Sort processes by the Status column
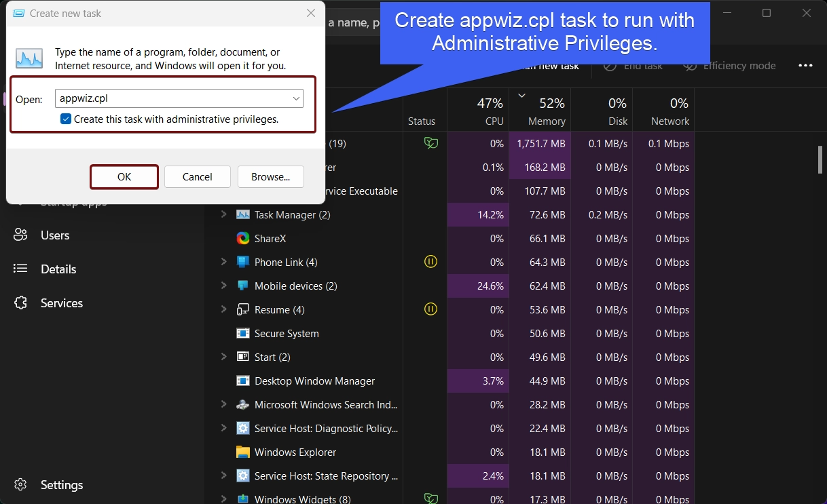Viewport: 827px width, 504px height. pyautogui.click(x=424, y=110)
